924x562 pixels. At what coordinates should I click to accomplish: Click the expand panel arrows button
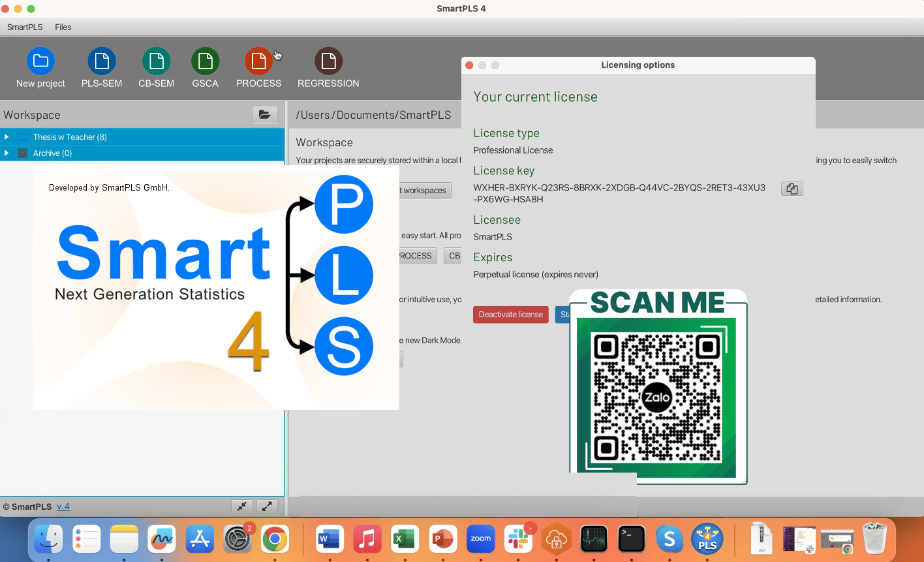[x=267, y=507]
